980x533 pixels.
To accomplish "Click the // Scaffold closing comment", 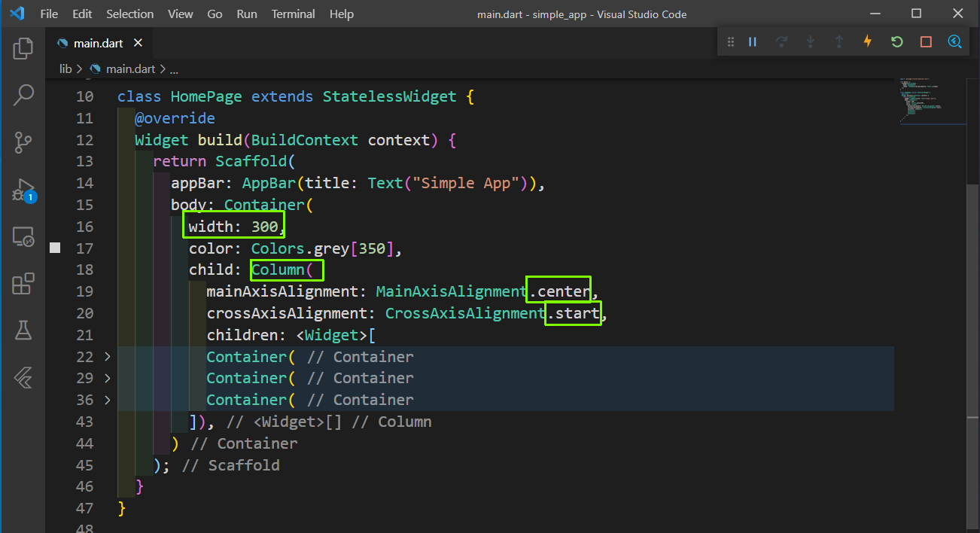I will [230, 465].
